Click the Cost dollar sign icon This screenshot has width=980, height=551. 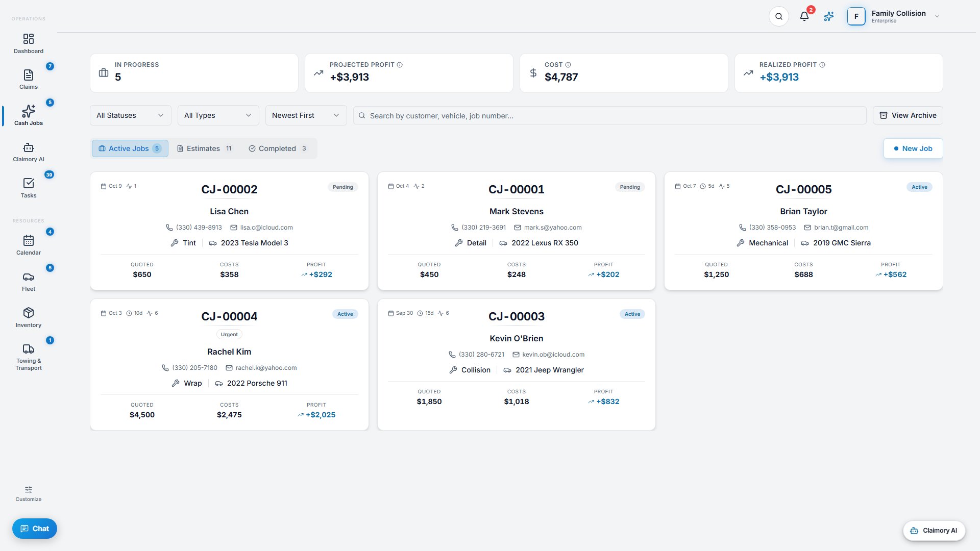pyautogui.click(x=533, y=73)
